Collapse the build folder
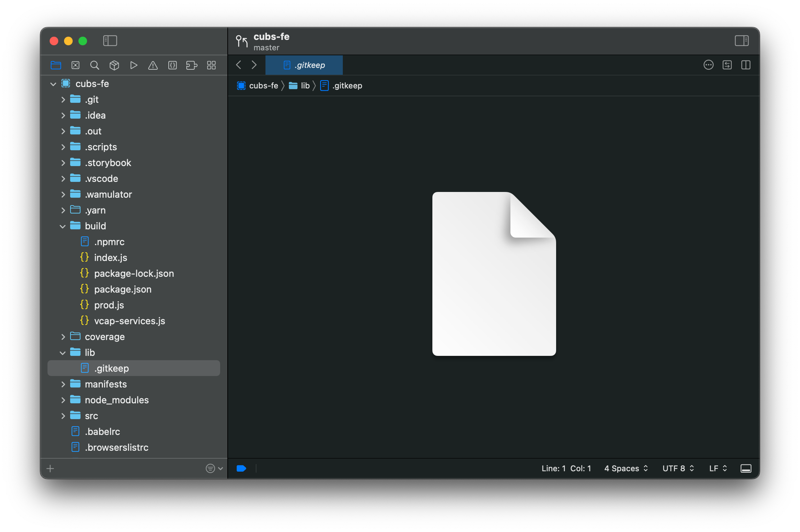Screen dimensions: 800x532 coord(63,226)
